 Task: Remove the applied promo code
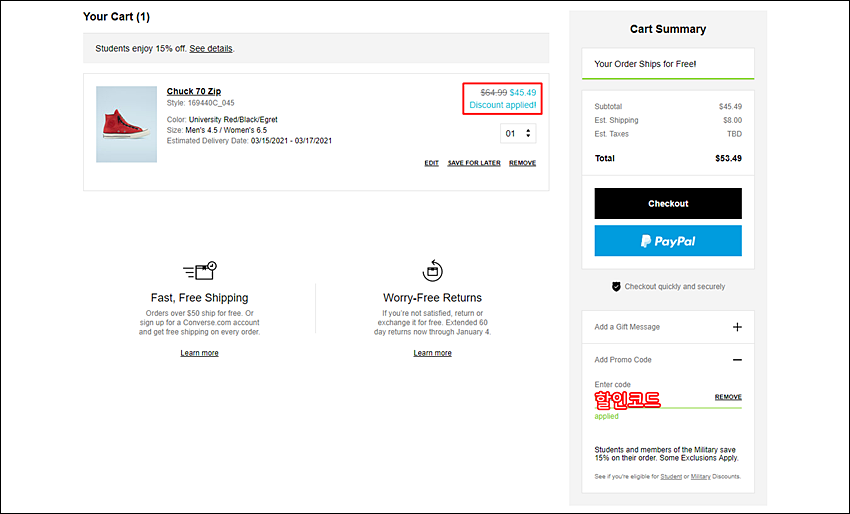point(728,397)
